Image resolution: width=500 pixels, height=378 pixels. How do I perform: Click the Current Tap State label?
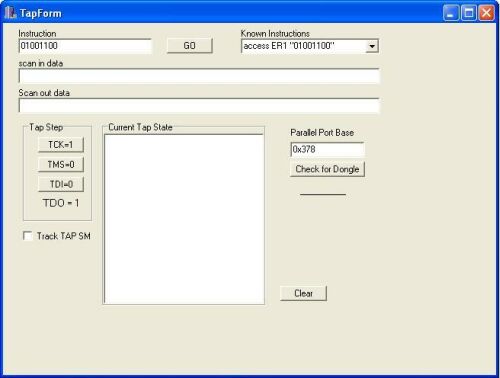(x=140, y=127)
